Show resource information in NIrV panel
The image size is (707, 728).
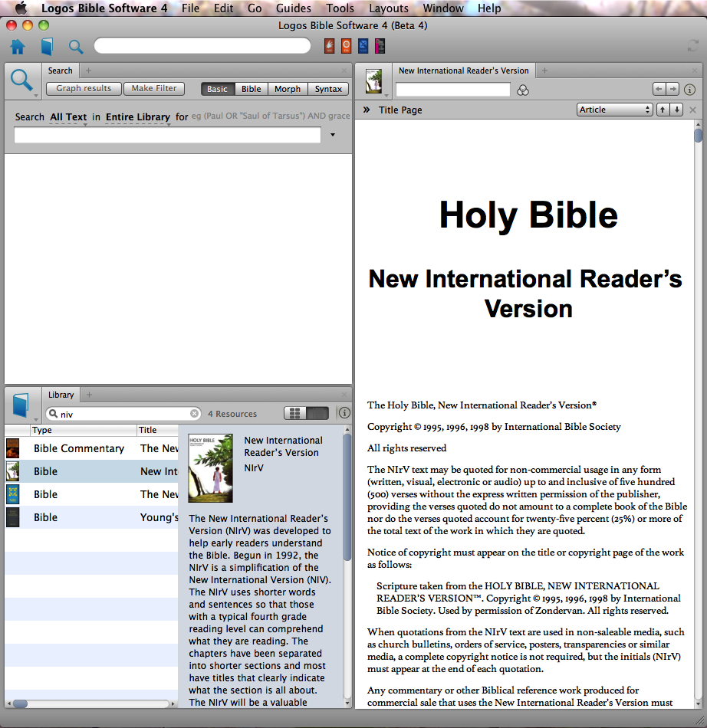690,89
